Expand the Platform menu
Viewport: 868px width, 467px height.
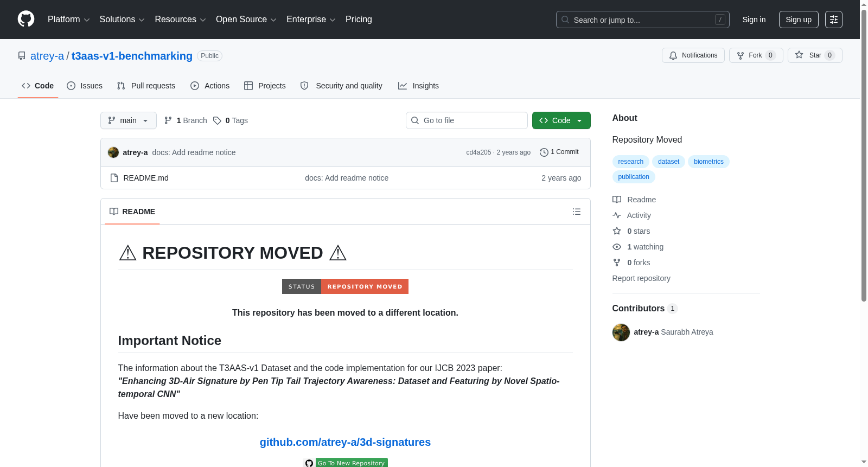pyautogui.click(x=68, y=20)
